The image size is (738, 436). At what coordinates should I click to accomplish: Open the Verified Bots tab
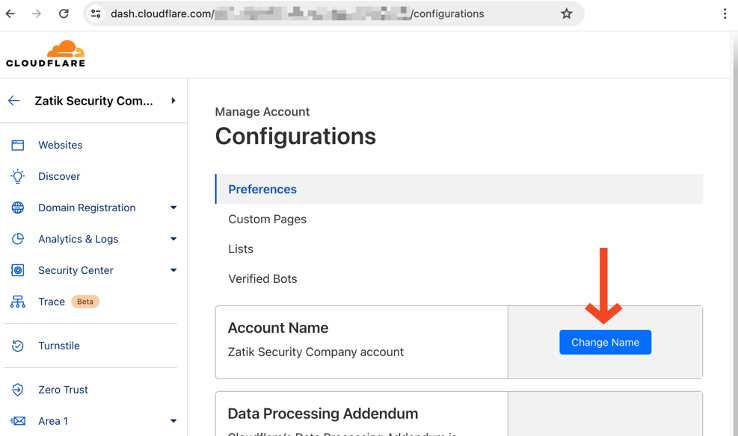[263, 279]
